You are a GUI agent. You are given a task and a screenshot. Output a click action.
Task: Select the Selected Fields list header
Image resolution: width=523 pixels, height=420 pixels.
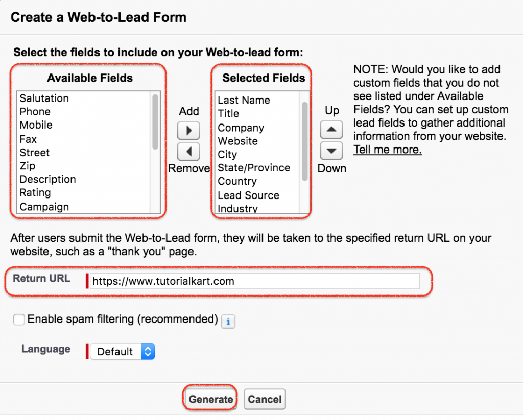(x=264, y=78)
